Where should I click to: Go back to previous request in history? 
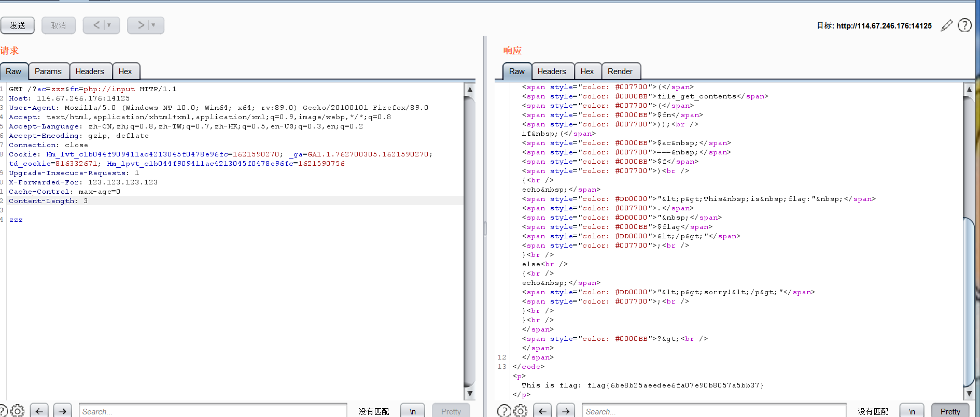96,25
